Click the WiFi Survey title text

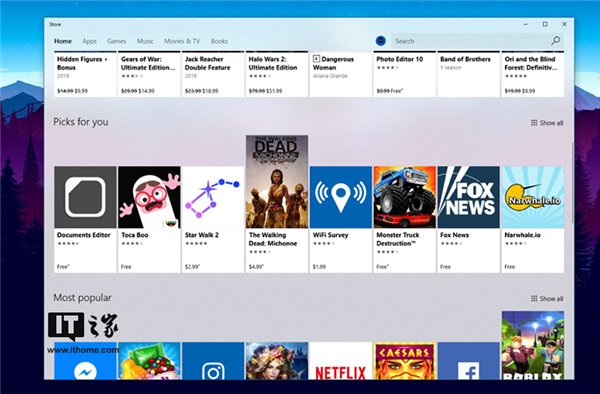click(330, 235)
